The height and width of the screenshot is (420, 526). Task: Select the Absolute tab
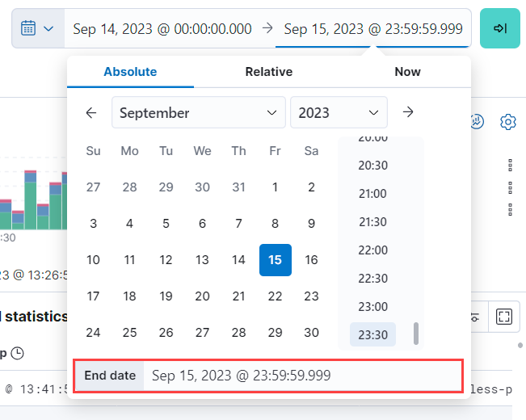point(130,72)
